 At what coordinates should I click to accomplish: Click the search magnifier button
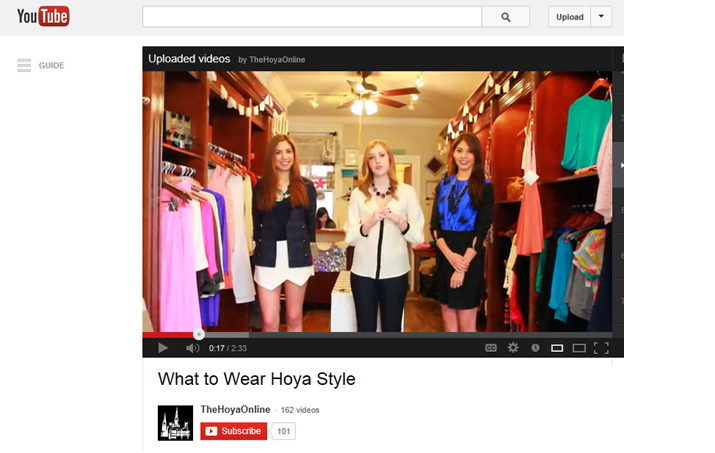point(506,17)
